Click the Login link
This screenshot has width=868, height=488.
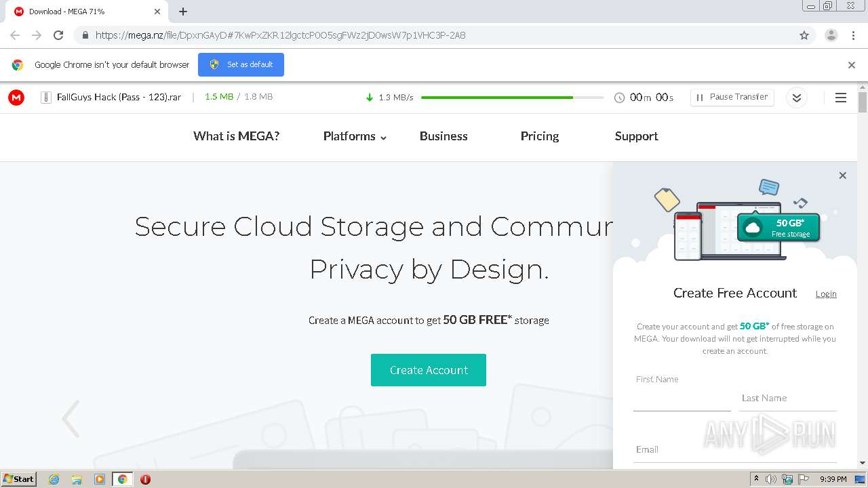(x=826, y=294)
